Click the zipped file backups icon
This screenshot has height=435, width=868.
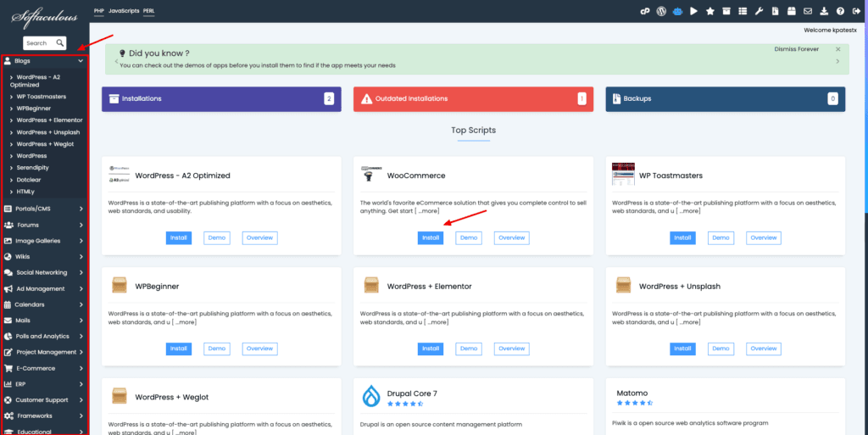click(776, 11)
